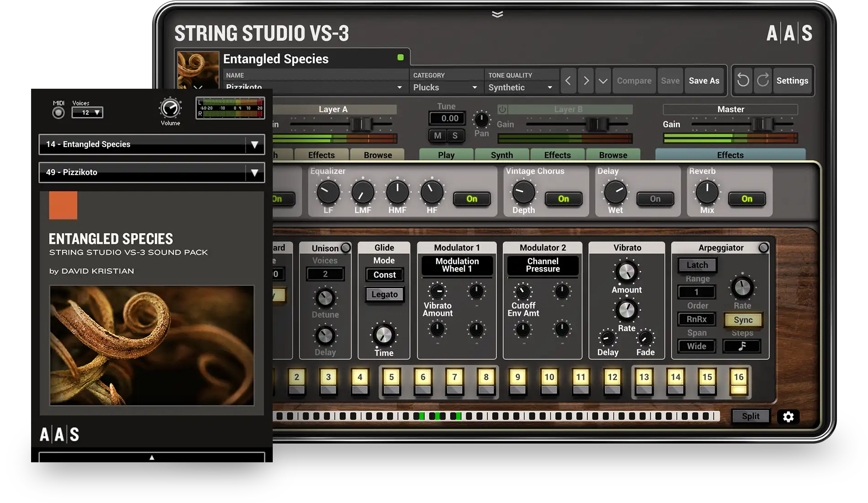Open the Modulator 2 source dropdown
868x503 pixels.
click(543, 265)
